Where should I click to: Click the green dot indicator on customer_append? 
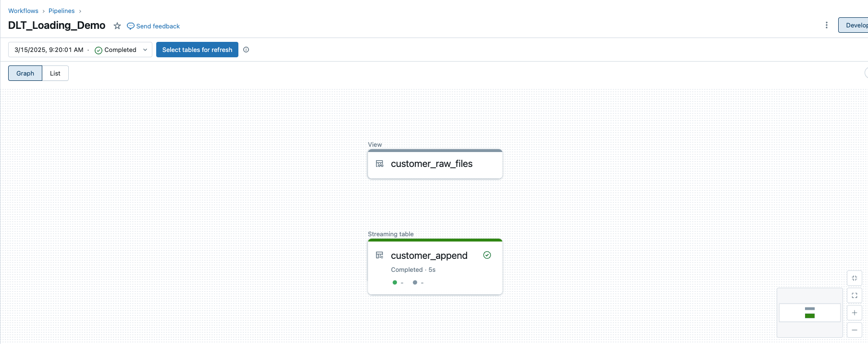click(x=395, y=282)
